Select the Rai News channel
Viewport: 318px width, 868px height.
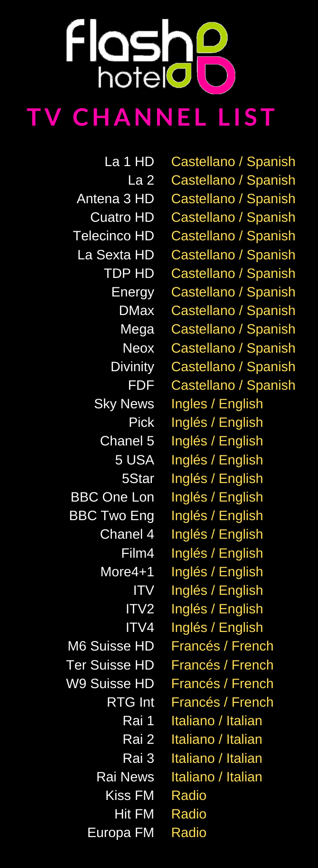(125, 777)
